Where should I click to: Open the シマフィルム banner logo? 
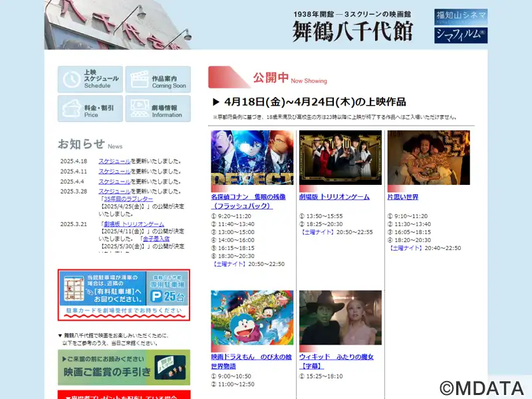pyautogui.click(x=461, y=35)
